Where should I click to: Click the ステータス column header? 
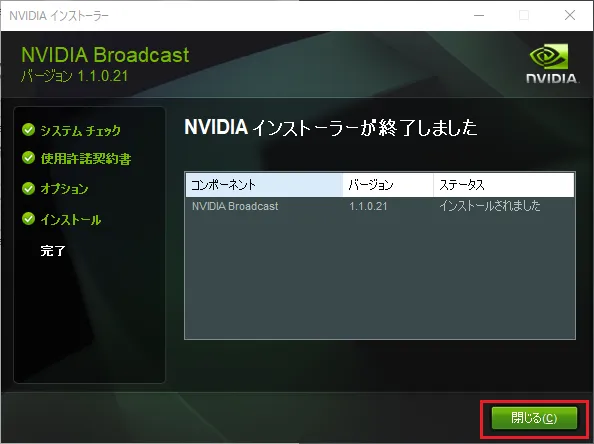coord(503,185)
